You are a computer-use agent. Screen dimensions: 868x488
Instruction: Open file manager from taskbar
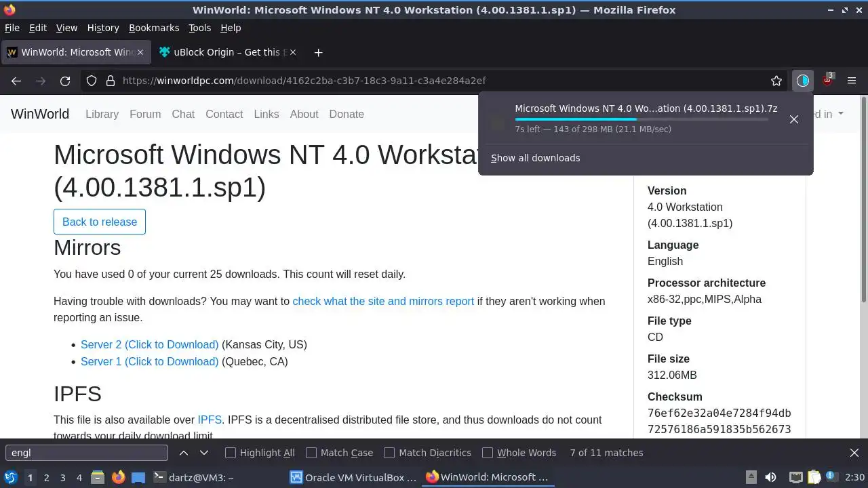[x=98, y=477]
